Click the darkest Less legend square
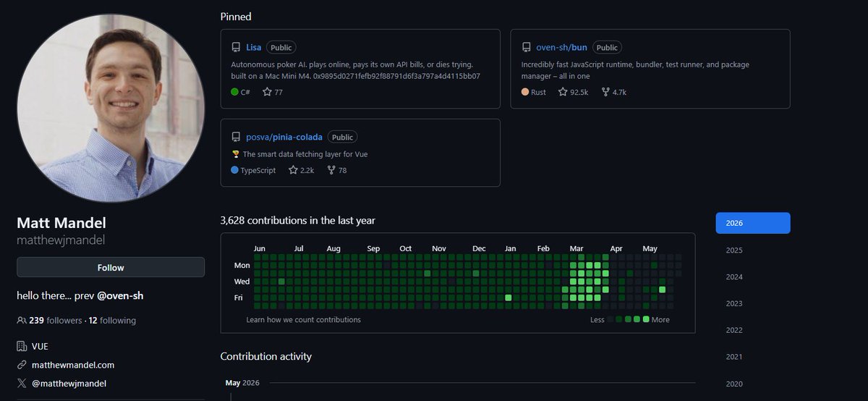Image resolution: width=868 pixels, height=401 pixels. tap(611, 319)
